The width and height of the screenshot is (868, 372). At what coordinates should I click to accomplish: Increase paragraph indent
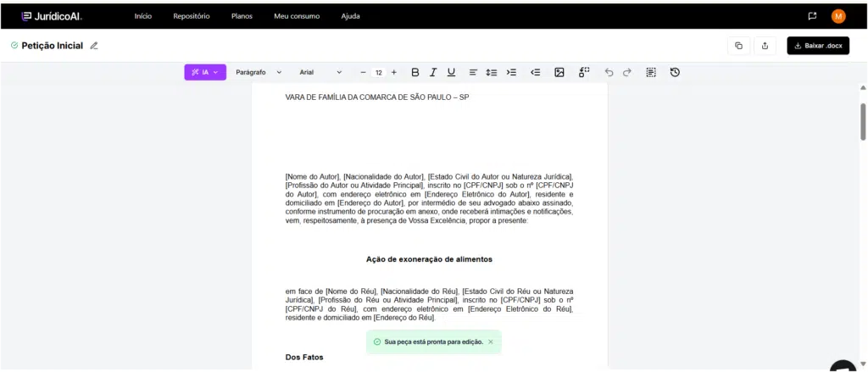click(x=511, y=72)
